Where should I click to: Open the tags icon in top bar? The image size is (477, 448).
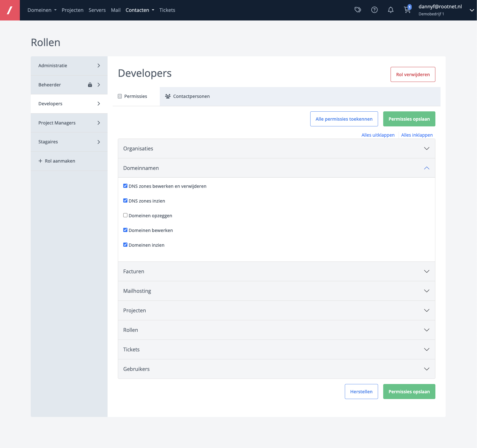pos(358,10)
